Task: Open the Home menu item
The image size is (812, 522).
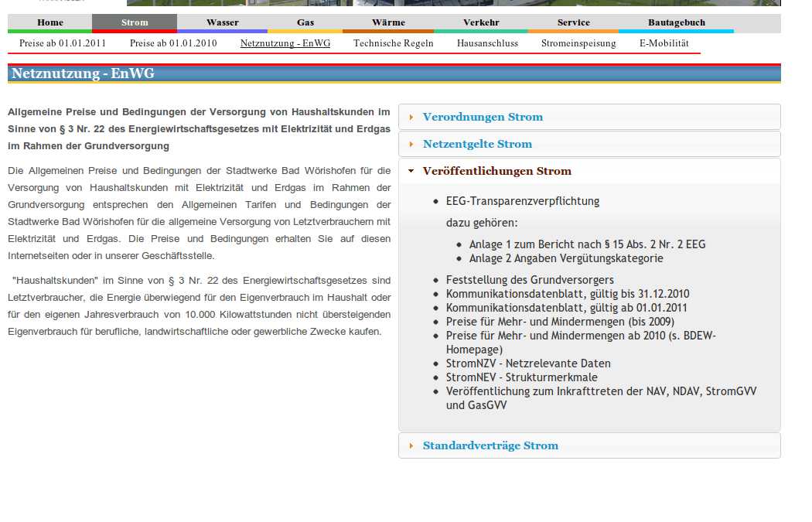Action: tap(50, 22)
